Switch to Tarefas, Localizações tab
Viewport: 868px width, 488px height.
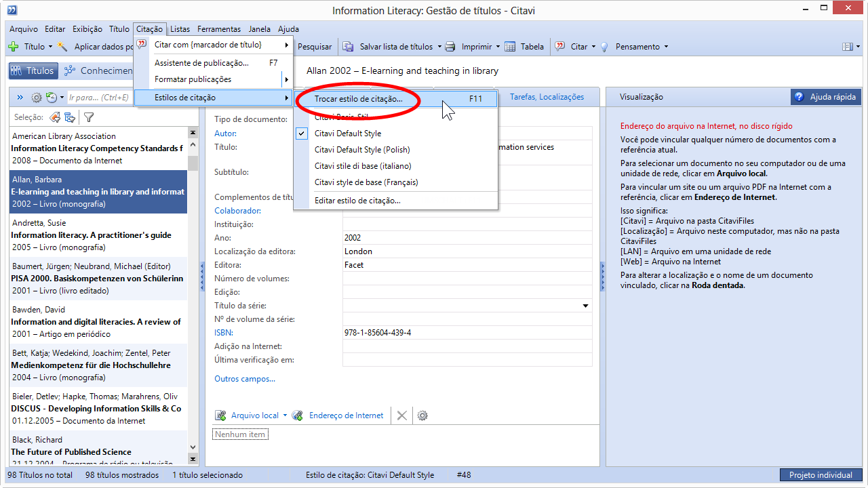547,97
